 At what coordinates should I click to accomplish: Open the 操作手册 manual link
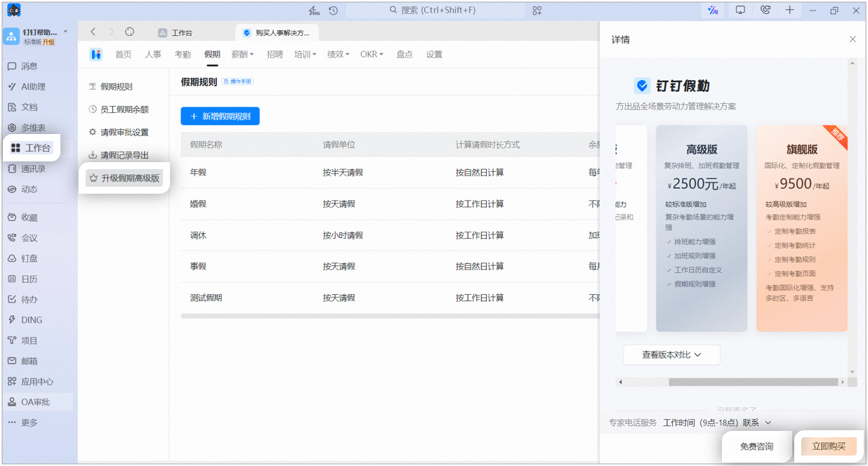coord(238,81)
